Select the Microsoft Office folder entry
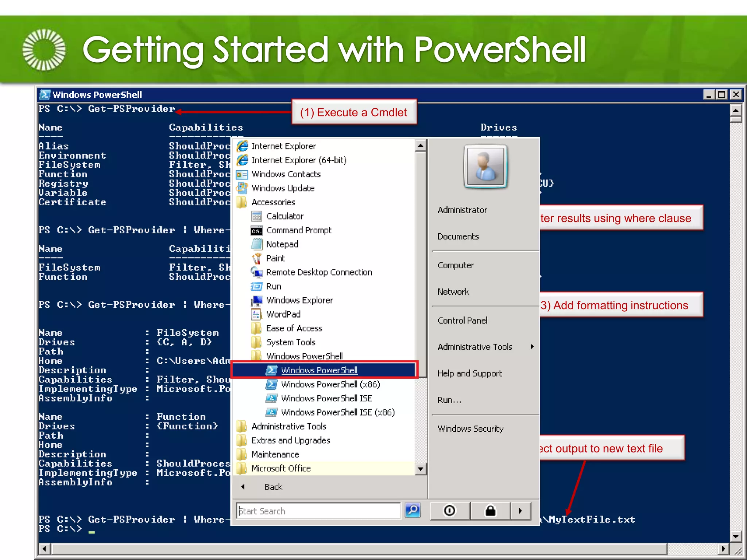747x560 pixels. tap(281, 468)
